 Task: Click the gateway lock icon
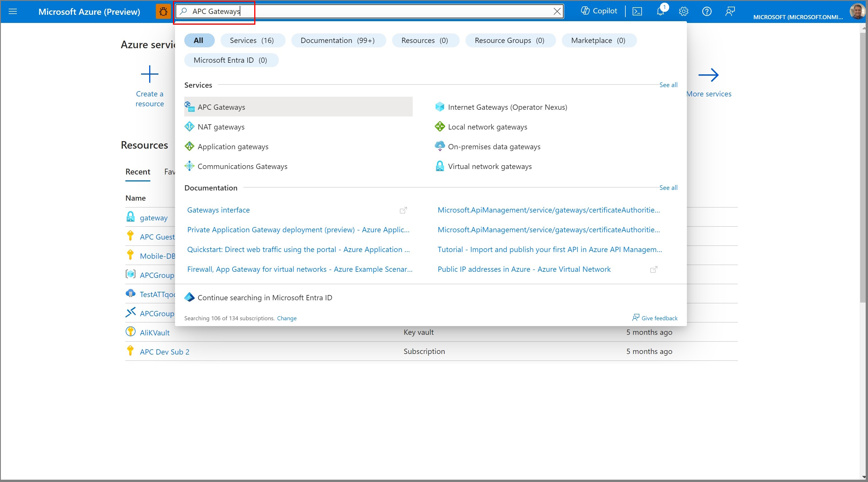130,217
